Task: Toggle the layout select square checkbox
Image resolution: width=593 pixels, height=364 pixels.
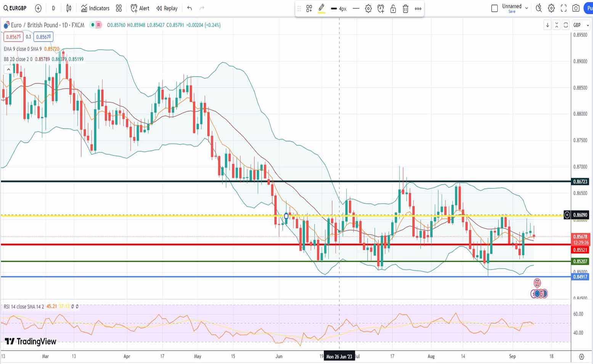Action: click(495, 8)
